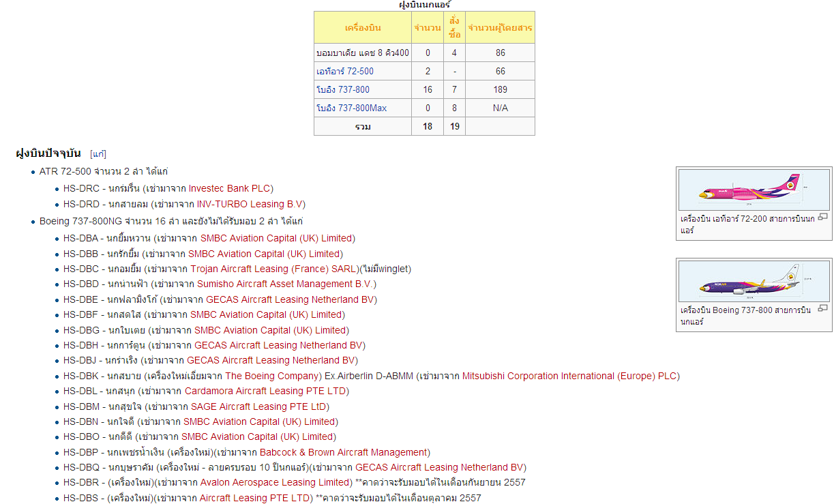Open SMBC Aviation Capital link in HS-DBF row
834x504 pixels.
click(266, 314)
